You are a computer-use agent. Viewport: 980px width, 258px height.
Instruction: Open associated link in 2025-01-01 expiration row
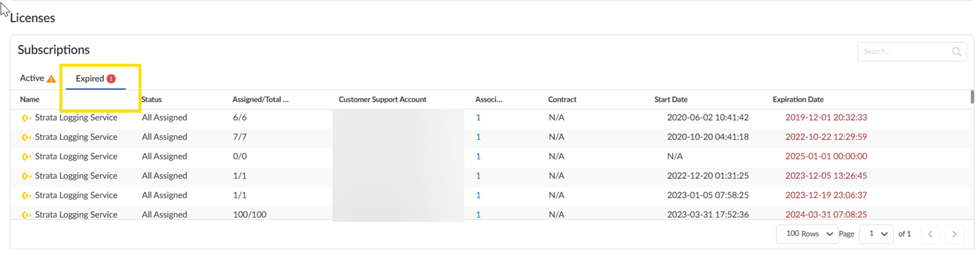tap(478, 156)
